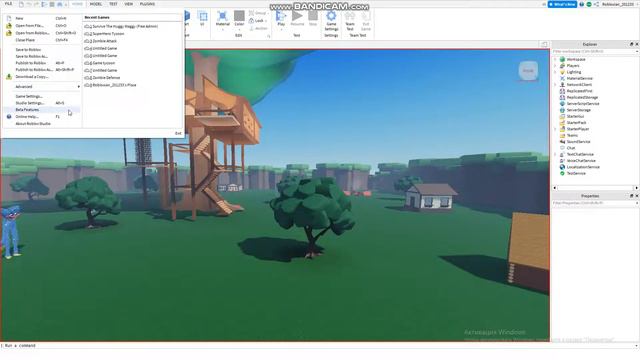
Task: Click the new file quick-access icon
Action: point(21,4)
